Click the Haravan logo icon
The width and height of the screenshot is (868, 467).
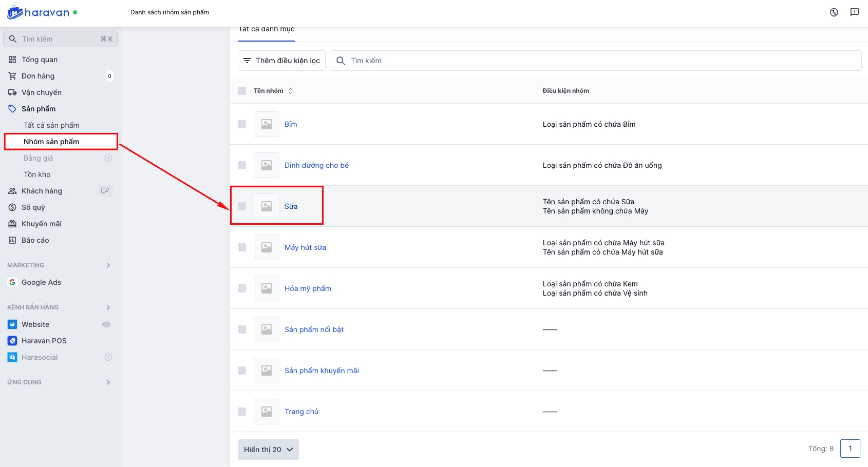15,12
